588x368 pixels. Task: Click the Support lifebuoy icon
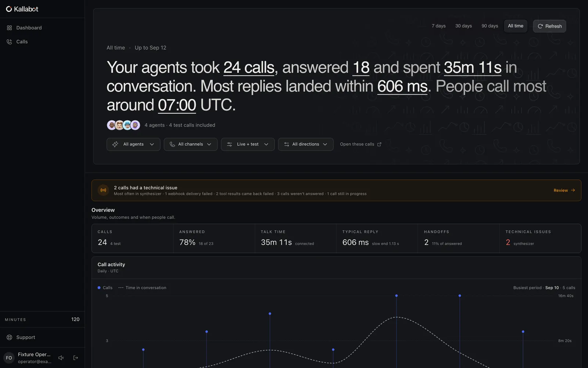tap(10, 337)
